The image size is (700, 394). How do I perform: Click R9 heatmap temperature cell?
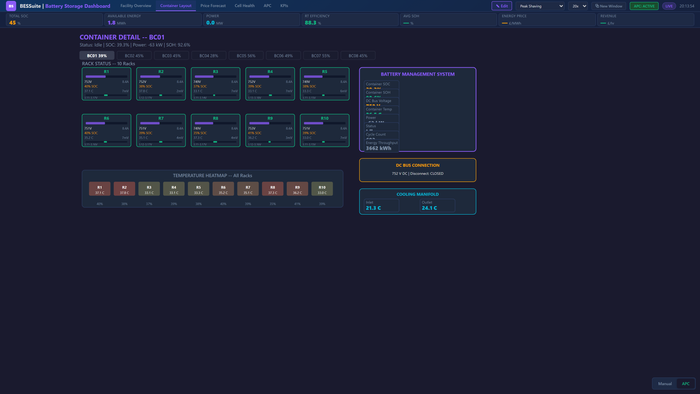297,189
